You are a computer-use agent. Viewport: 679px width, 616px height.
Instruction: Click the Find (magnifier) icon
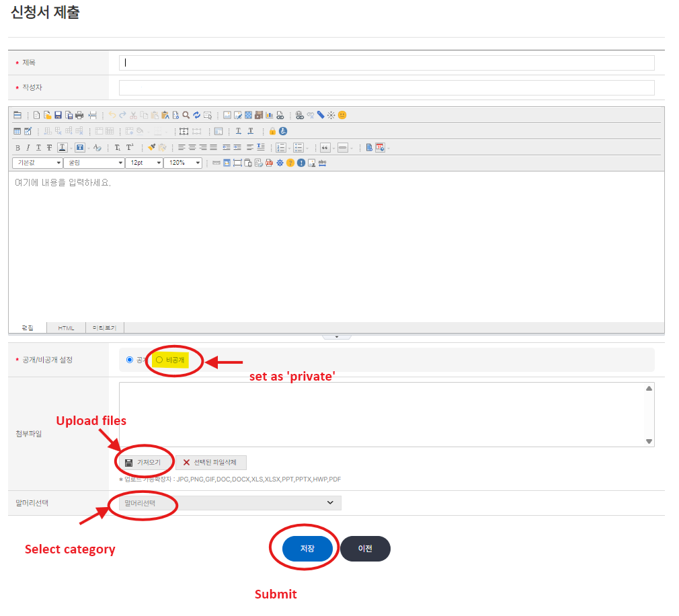click(186, 115)
